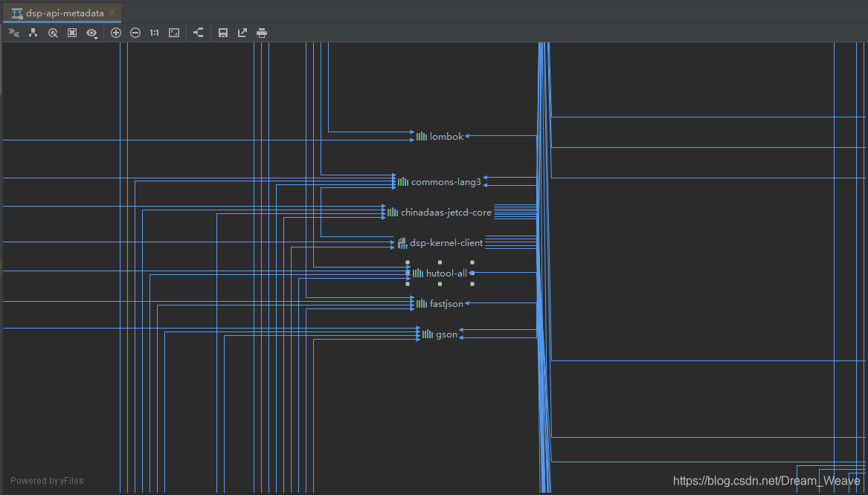Select the commons-lang3 node label
The image size is (868, 495).
coord(446,182)
